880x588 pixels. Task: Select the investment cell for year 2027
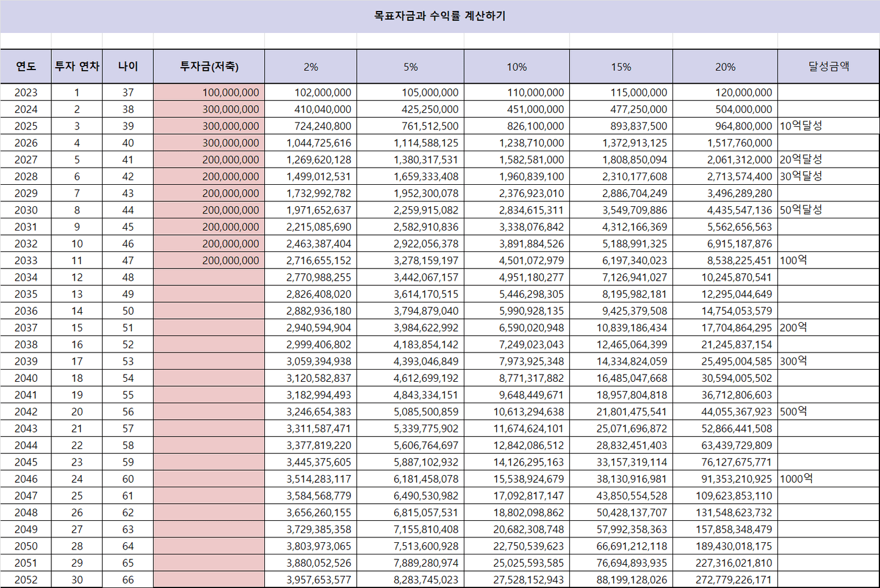[209, 159]
